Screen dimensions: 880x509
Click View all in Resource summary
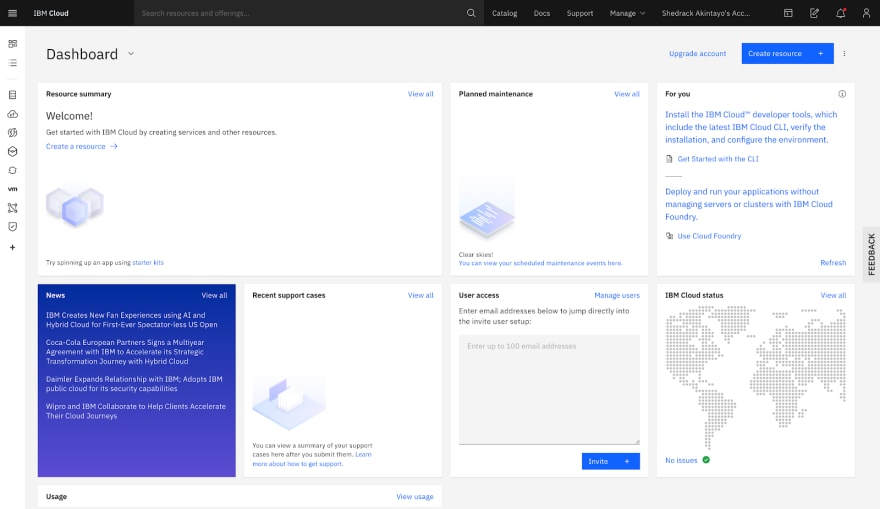point(420,94)
